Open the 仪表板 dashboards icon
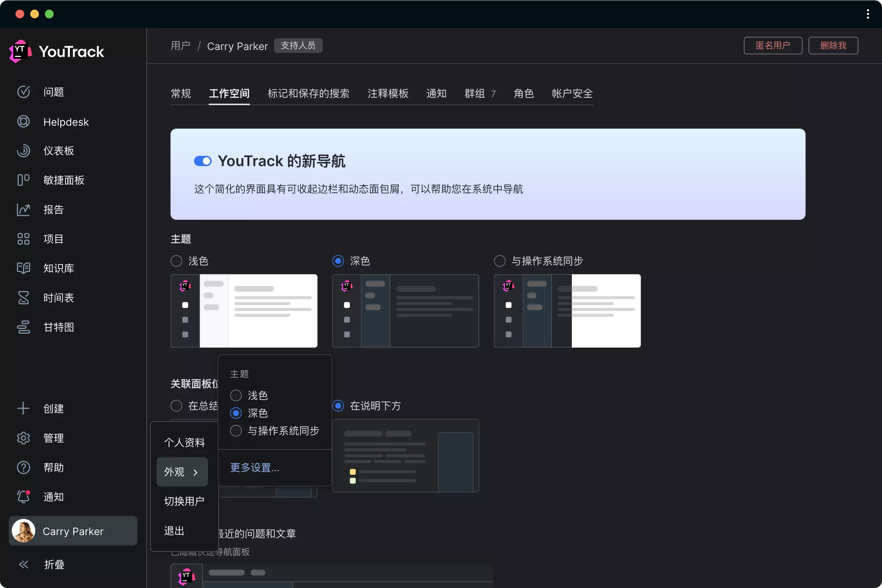 [x=23, y=151]
